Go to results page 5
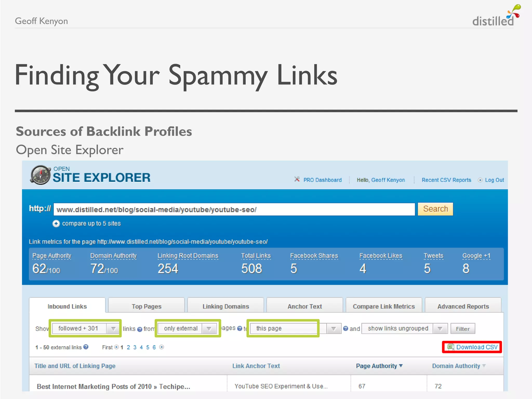The image size is (532, 399). coord(148,347)
